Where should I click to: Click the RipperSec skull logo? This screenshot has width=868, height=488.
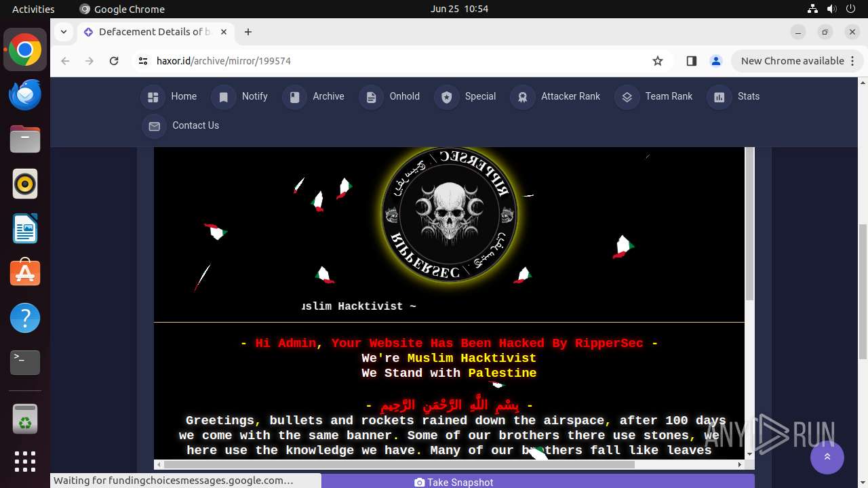point(450,214)
